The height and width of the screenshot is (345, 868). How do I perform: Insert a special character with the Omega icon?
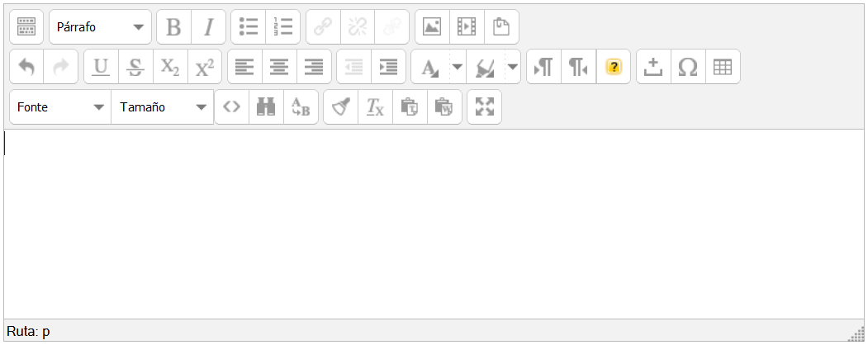[688, 67]
